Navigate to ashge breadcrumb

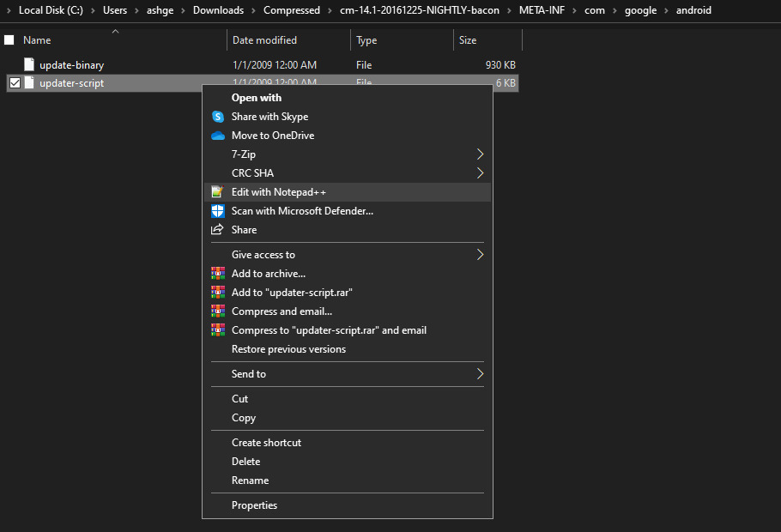[160, 10]
